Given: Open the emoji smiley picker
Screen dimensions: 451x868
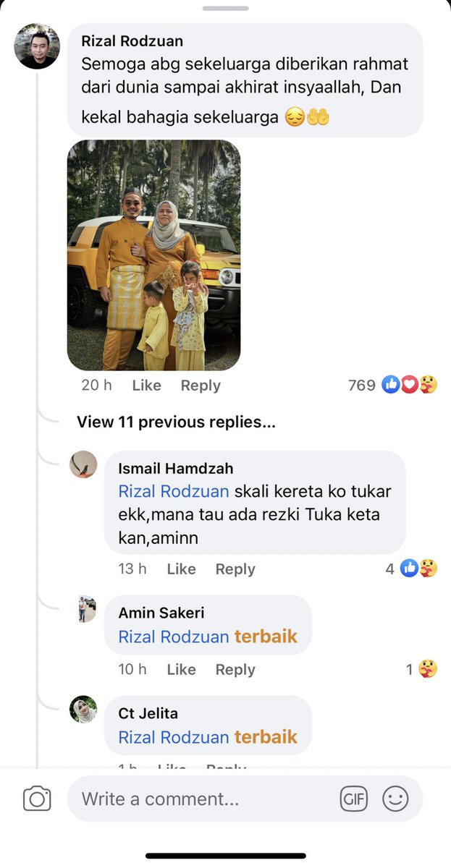Looking at the screenshot, I should [395, 799].
